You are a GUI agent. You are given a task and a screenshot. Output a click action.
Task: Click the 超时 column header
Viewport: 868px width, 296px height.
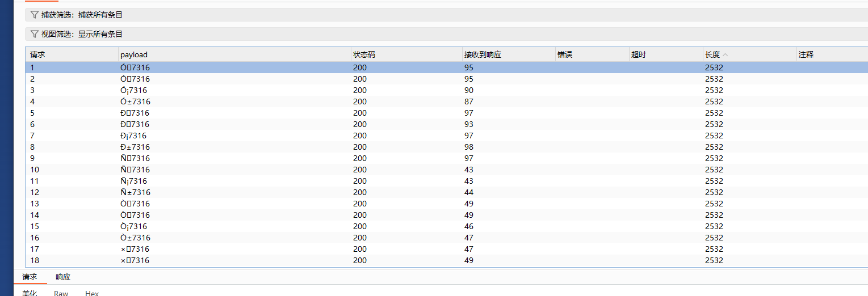tap(666, 54)
